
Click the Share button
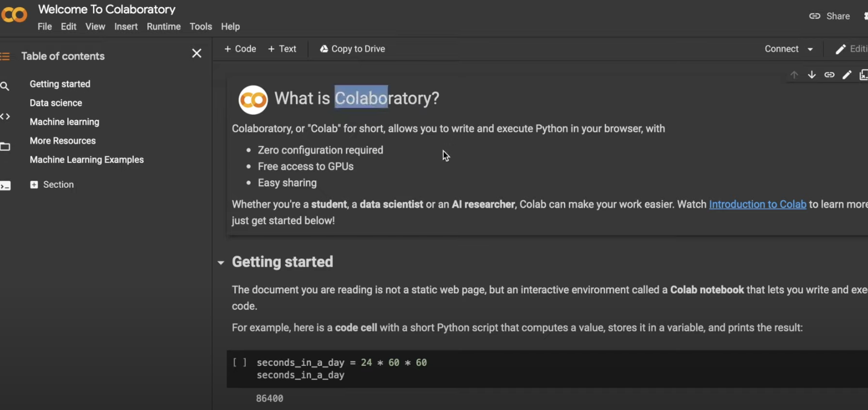(830, 16)
